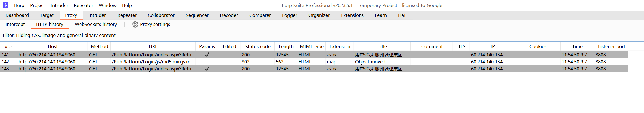Click the map extension cell

click(x=332, y=62)
